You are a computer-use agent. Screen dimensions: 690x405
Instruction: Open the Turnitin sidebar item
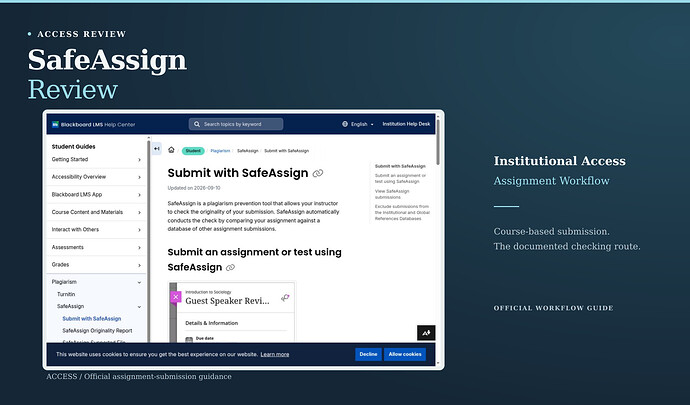(x=66, y=294)
